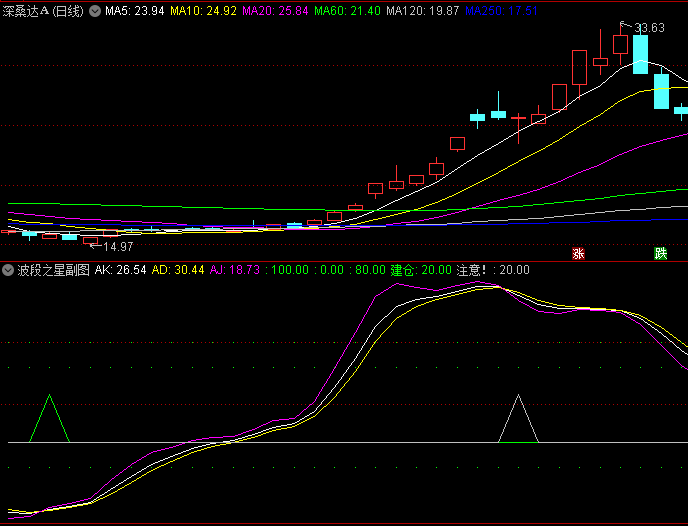Click the MA60: 21.40 label

(x=347, y=11)
